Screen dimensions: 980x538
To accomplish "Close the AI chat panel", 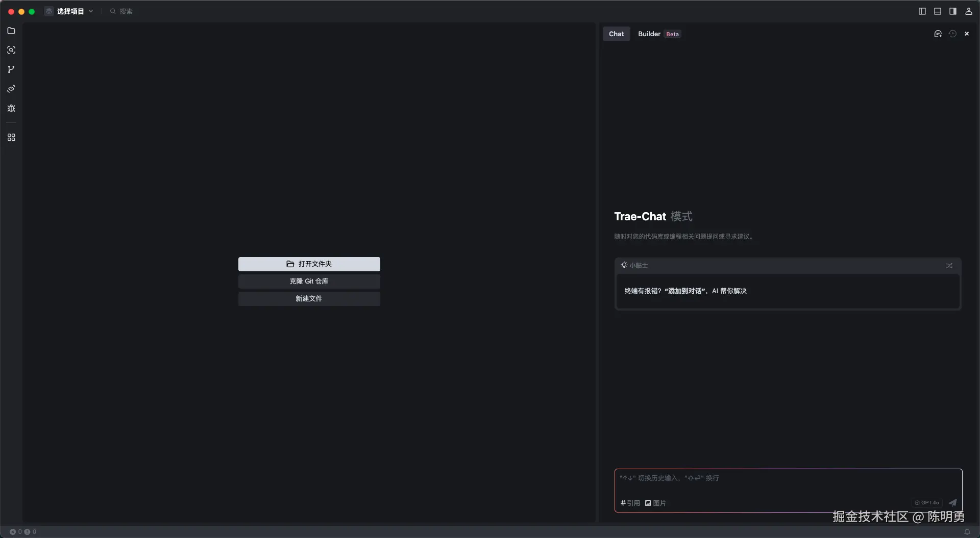I will coord(967,34).
